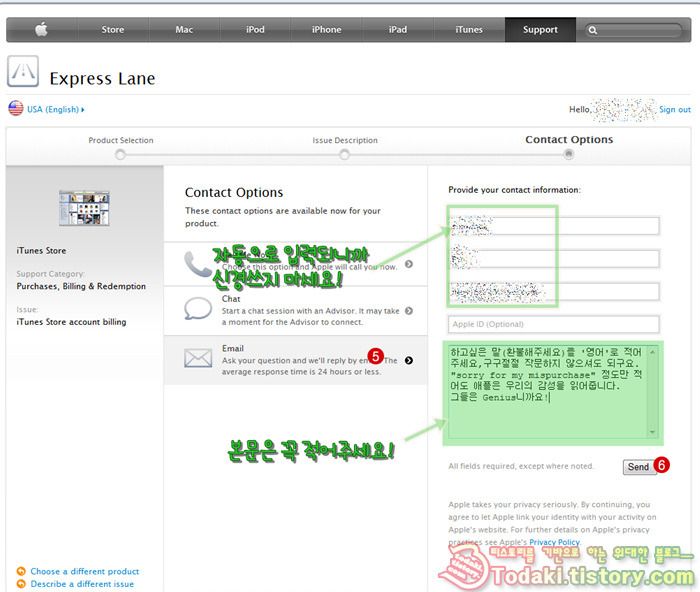The height and width of the screenshot is (592, 700).
Task: Click the second contact information field
Action: (554, 259)
